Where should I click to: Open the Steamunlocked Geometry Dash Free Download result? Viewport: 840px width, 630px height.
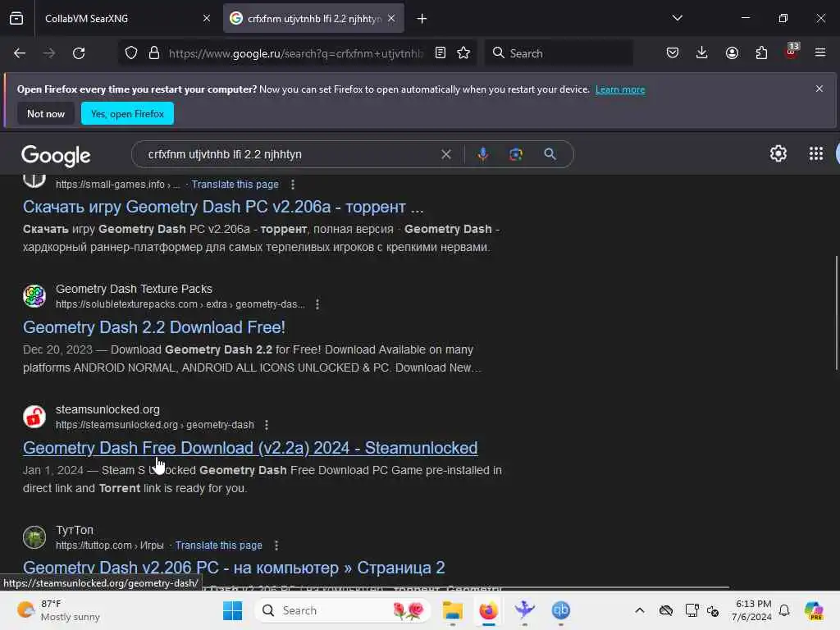250,448
